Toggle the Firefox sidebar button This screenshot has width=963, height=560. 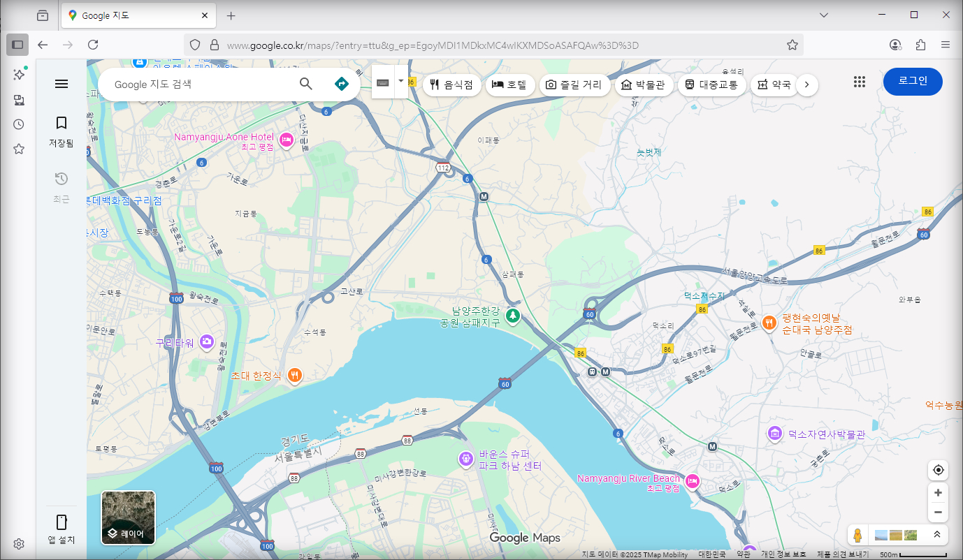coord(17,45)
